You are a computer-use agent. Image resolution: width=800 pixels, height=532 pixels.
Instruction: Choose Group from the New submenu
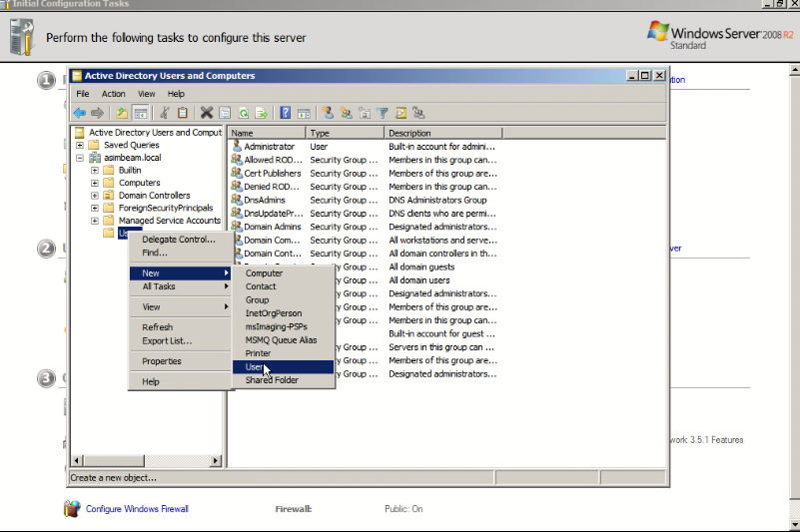click(x=284, y=299)
